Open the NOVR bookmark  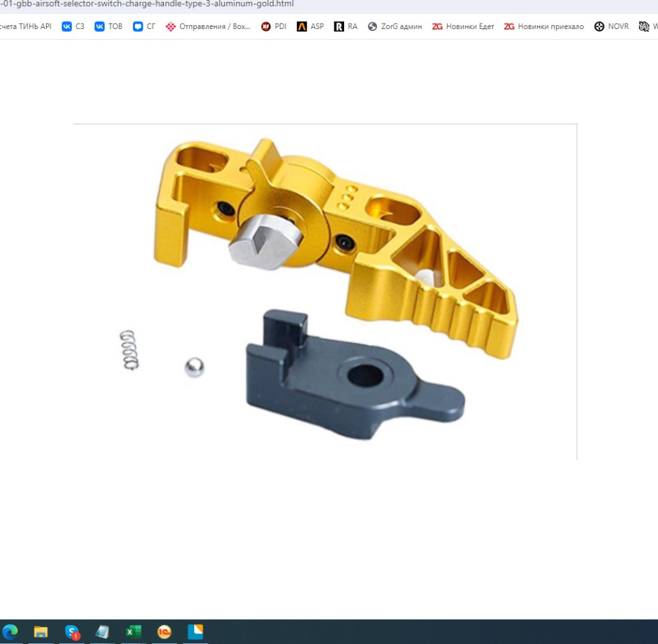tap(611, 26)
